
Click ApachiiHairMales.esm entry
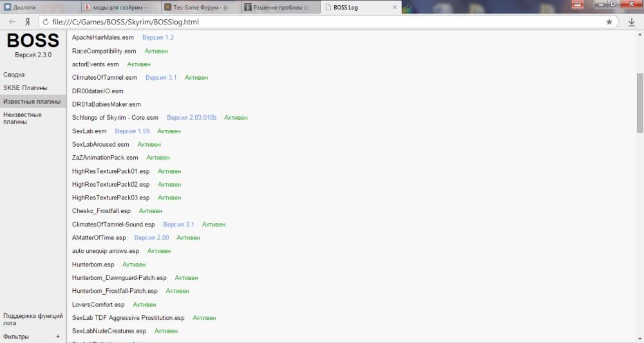pyautogui.click(x=102, y=37)
